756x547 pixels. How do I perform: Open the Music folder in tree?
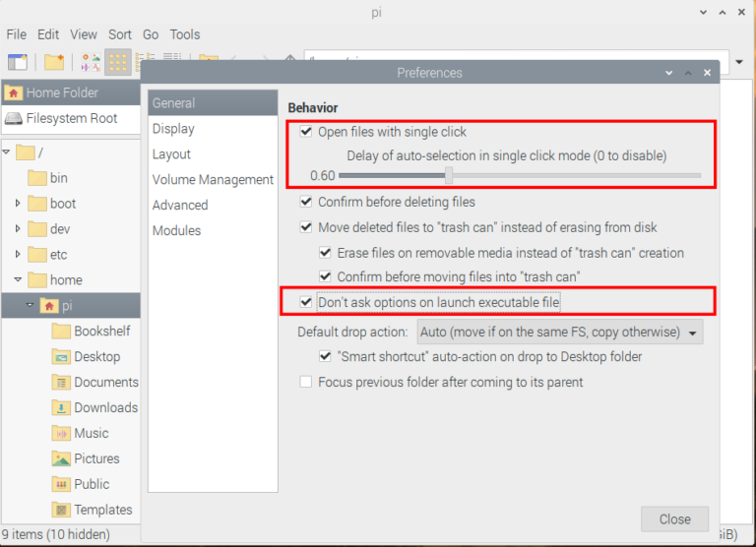(x=92, y=433)
